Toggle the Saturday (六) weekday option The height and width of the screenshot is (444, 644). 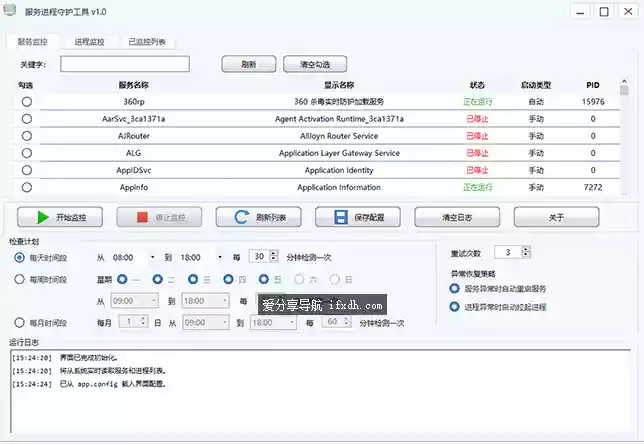[299, 279]
